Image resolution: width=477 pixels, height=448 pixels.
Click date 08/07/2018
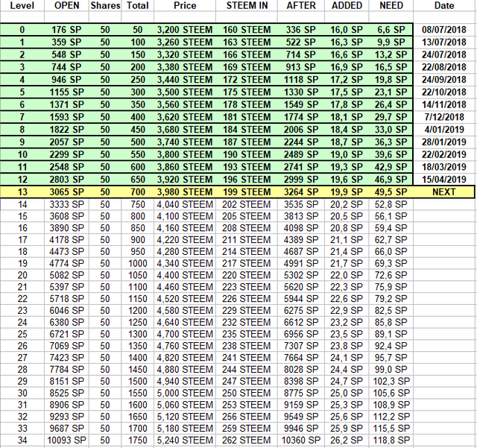point(444,30)
